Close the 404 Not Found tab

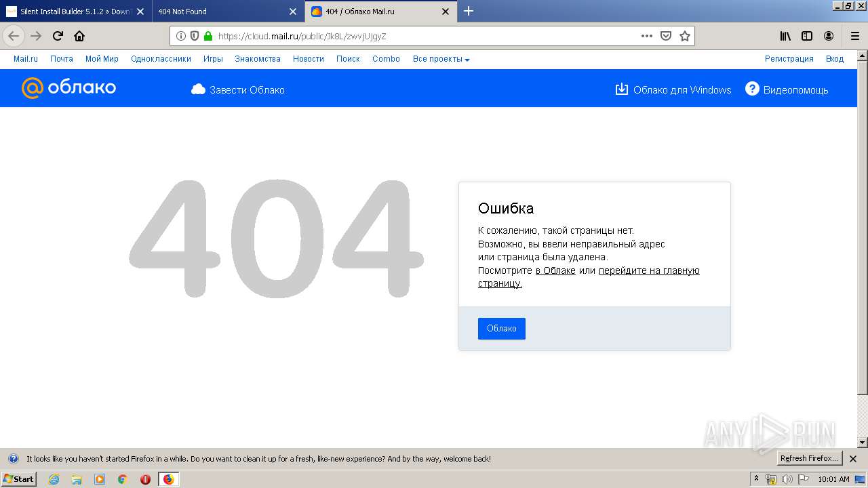click(293, 12)
